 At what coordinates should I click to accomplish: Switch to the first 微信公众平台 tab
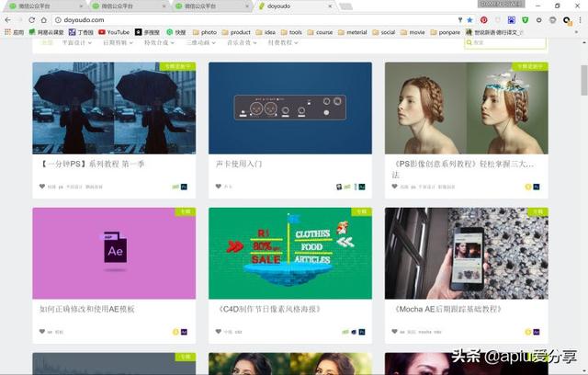click(x=45, y=6)
